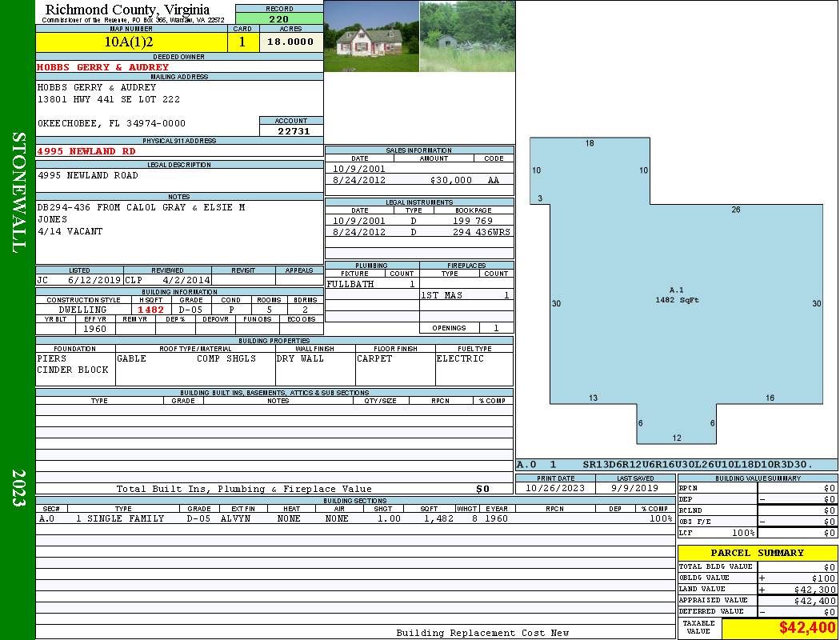
Task: Select the A.0 SINGLE FAMILY building section row
Action: (355, 518)
